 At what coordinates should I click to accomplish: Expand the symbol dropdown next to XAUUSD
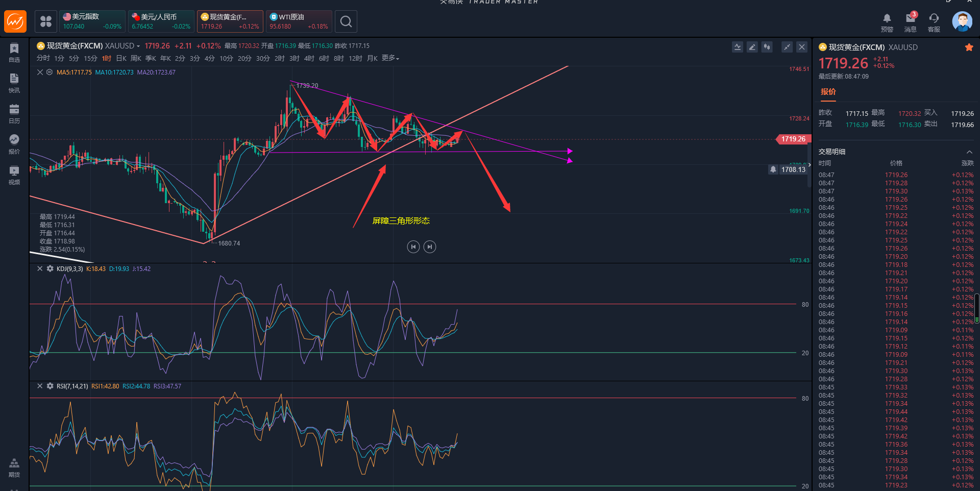click(x=138, y=46)
